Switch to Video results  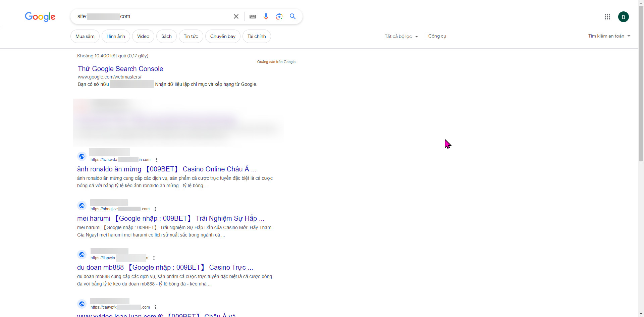(143, 36)
